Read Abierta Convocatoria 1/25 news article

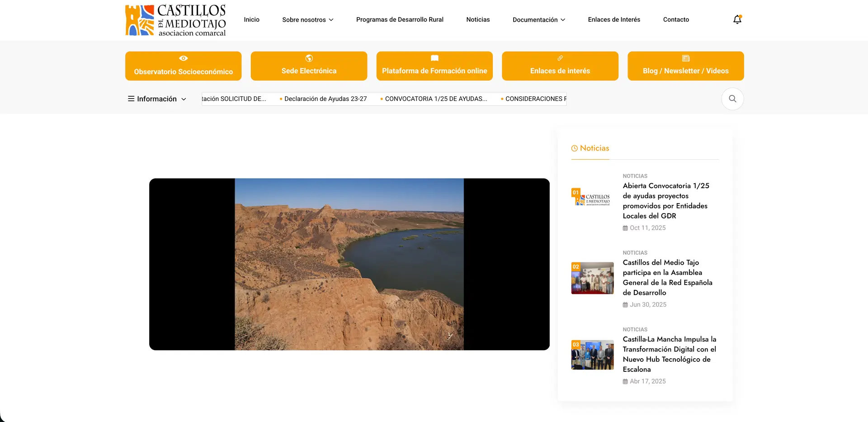tap(665, 200)
